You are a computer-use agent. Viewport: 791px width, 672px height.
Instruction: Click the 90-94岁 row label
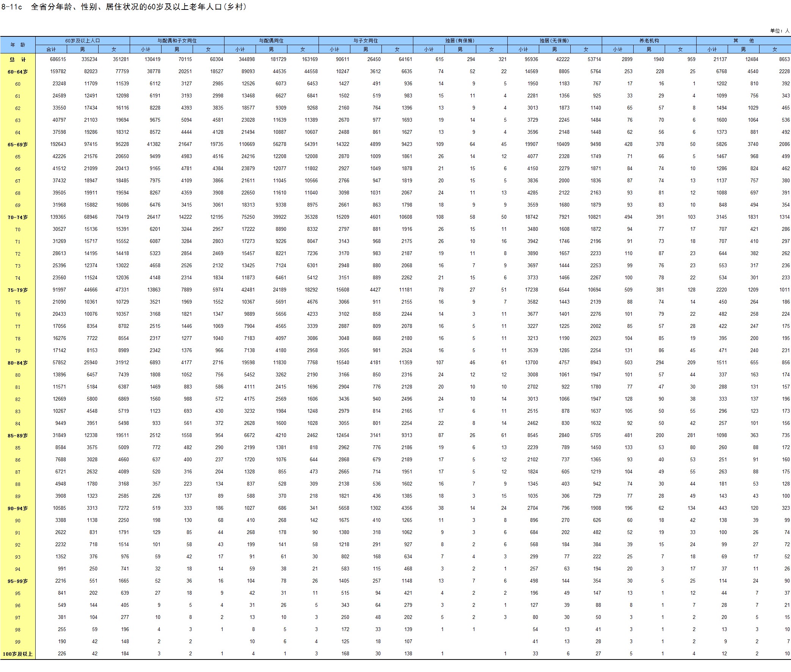coord(17,508)
